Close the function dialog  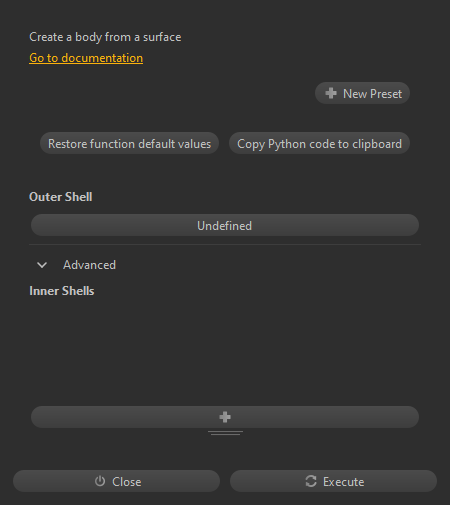(x=116, y=481)
